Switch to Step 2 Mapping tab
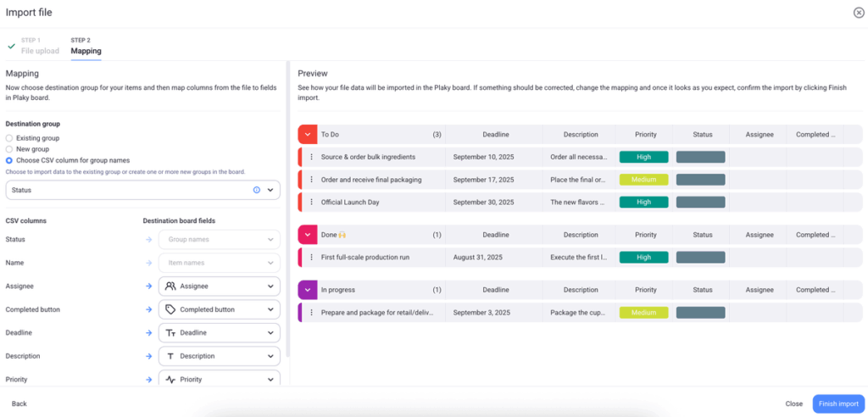The height and width of the screenshot is (417, 868). [86, 47]
